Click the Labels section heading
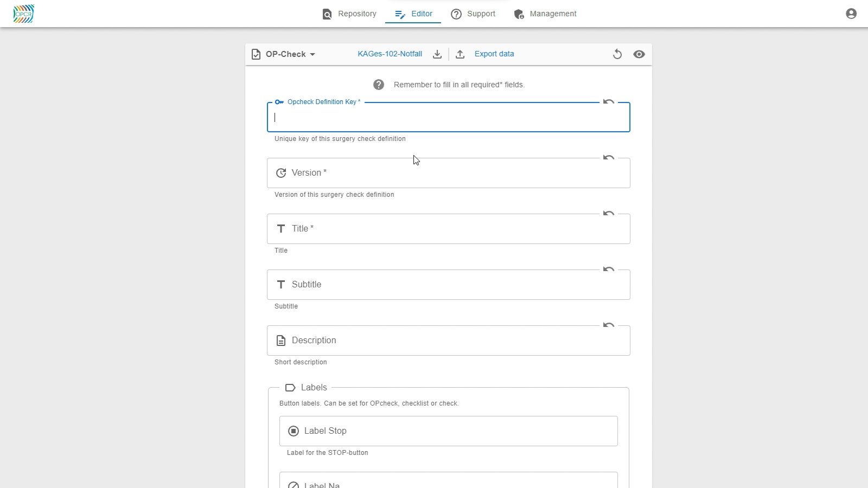The height and width of the screenshot is (488, 868). [314, 388]
